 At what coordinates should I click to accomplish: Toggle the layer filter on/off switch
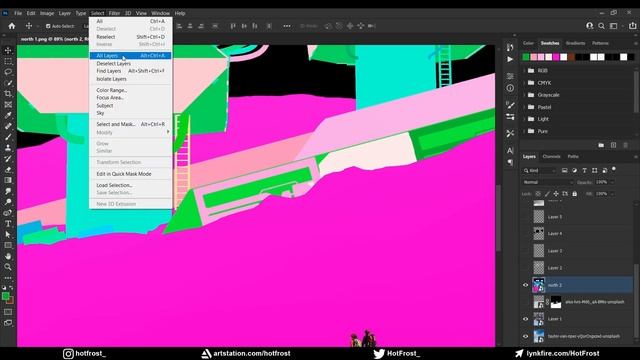coord(614,169)
